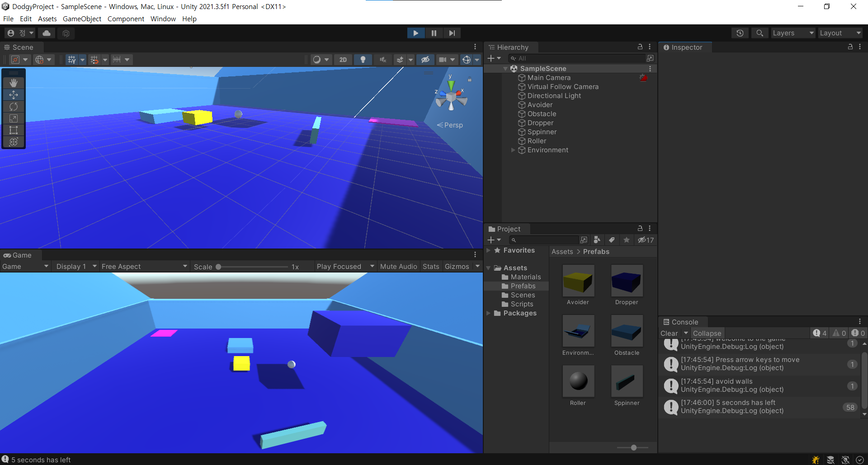
Task: Select the Move tool
Action: pyautogui.click(x=14, y=95)
